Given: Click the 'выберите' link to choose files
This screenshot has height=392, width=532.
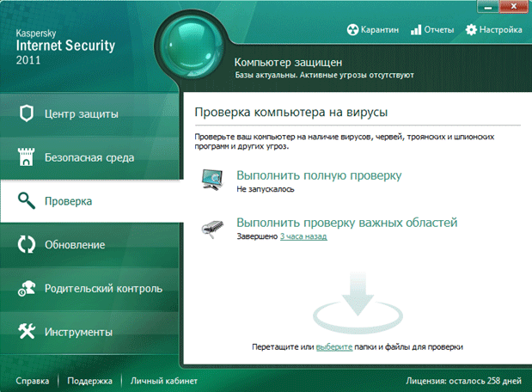Looking at the screenshot, I should click(x=334, y=346).
